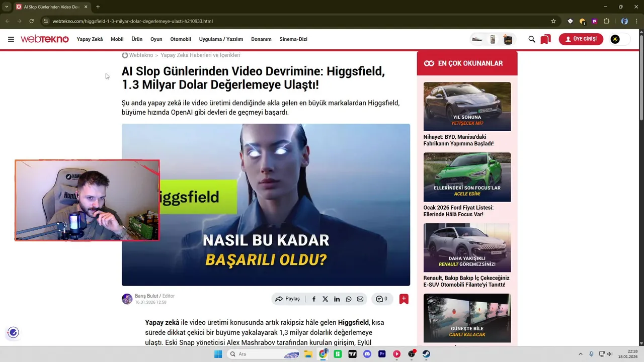Reload the page in the browser

tap(31, 21)
